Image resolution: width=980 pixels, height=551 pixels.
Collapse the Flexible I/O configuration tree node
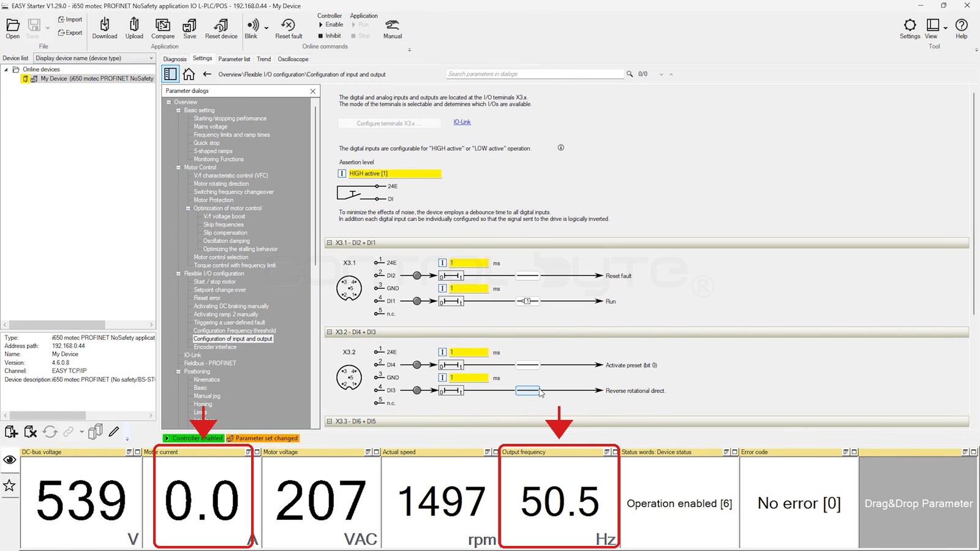[x=178, y=274]
